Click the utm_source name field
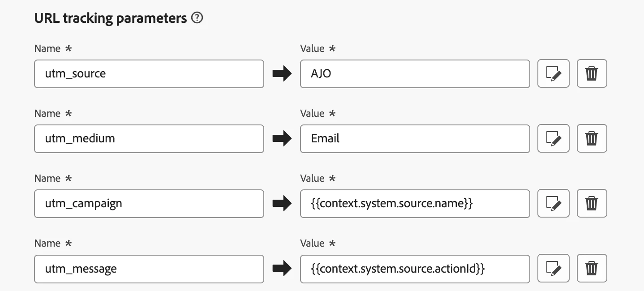Screen dimensions: 644x291 [x=149, y=73]
